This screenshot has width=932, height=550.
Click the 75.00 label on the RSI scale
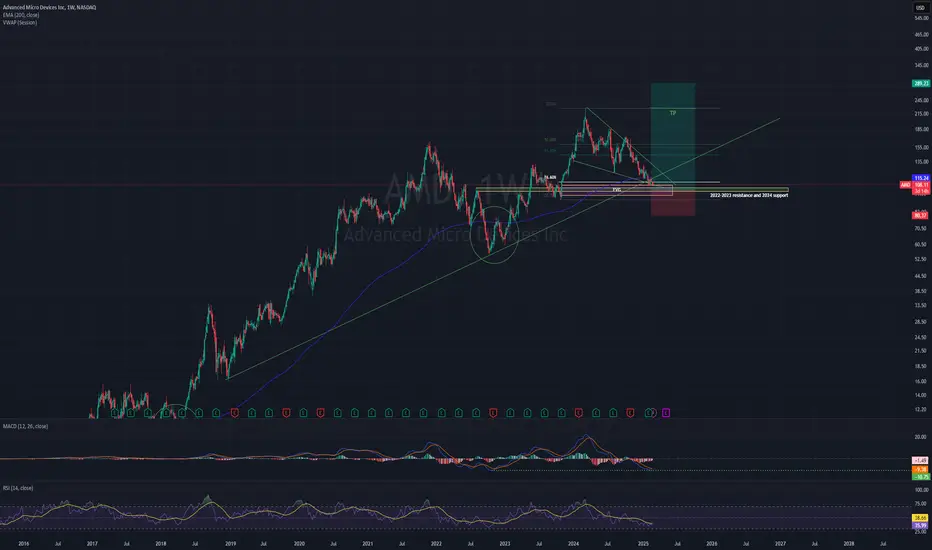[922, 504]
